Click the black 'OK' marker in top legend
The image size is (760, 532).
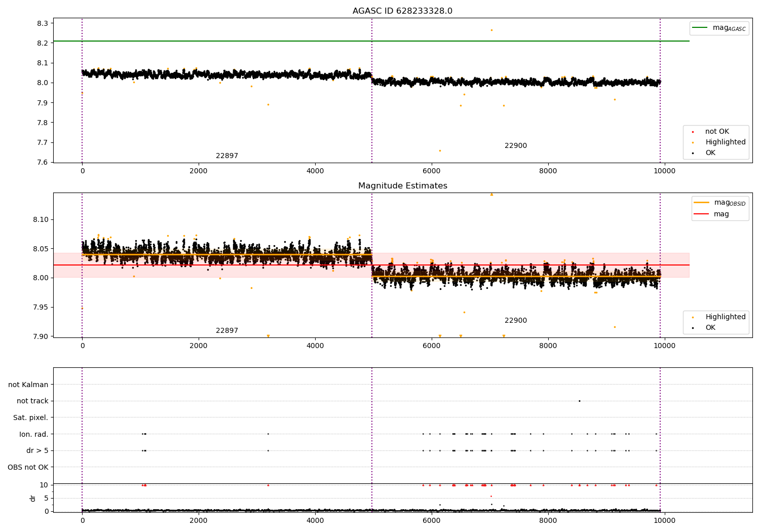693,153
